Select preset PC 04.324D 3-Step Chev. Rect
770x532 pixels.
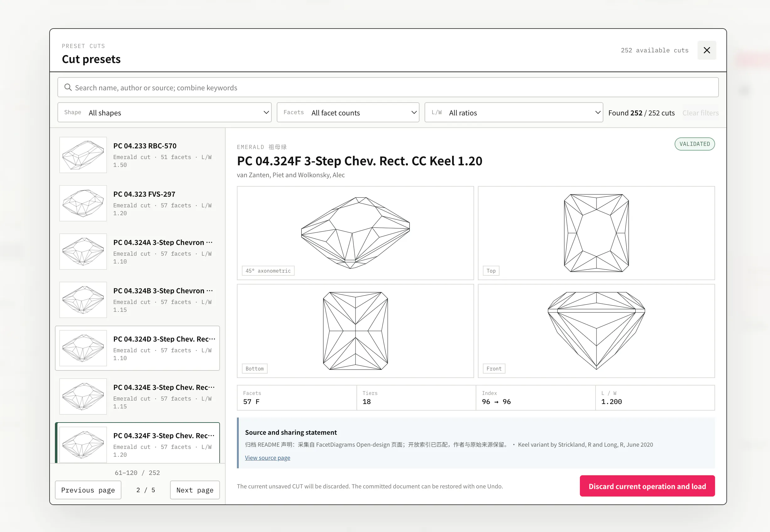137,348
